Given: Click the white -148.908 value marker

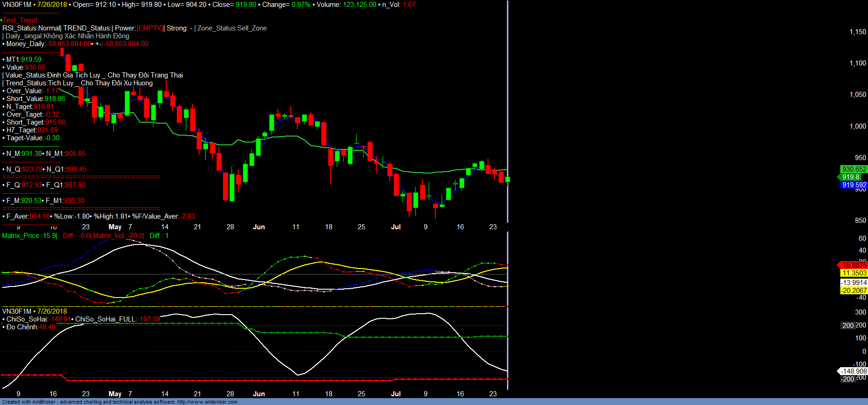Looking at the screenshot, I should pyautogui.click(x=854, y=371).
